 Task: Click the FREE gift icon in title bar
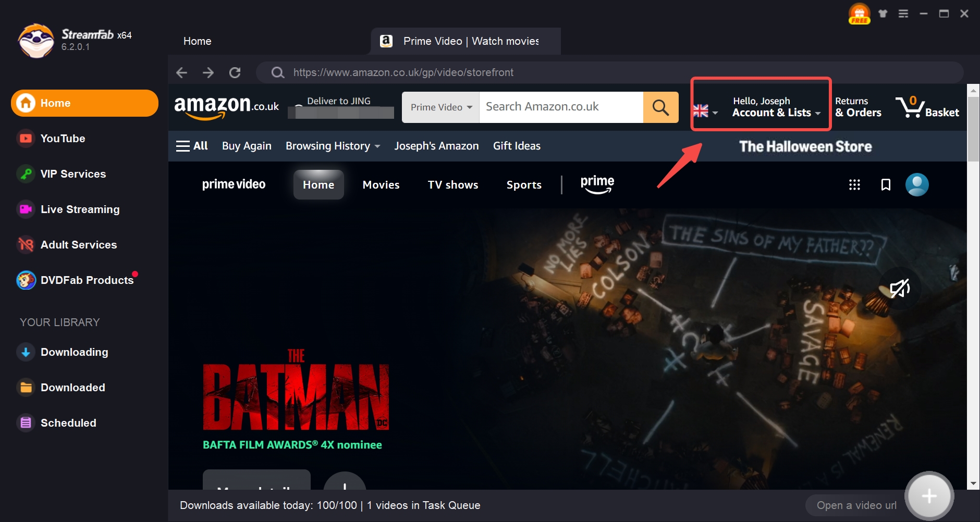click(859, 14)
